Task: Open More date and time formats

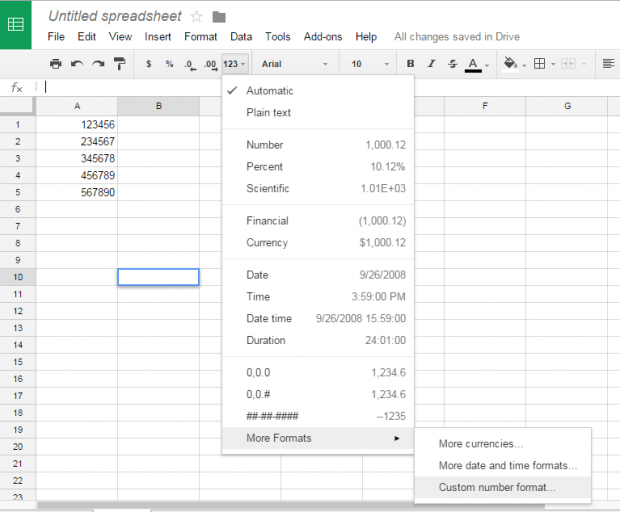Action: 503,465
